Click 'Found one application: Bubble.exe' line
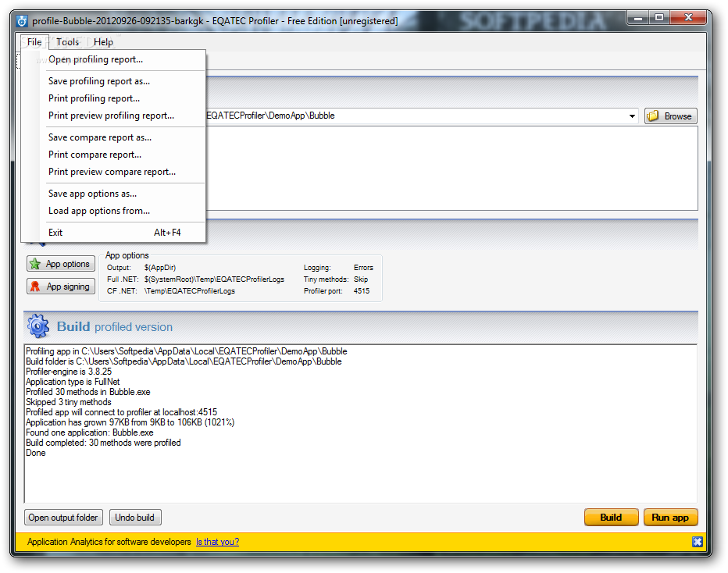This screenshot has height=573, width=728. click(90, 432)
